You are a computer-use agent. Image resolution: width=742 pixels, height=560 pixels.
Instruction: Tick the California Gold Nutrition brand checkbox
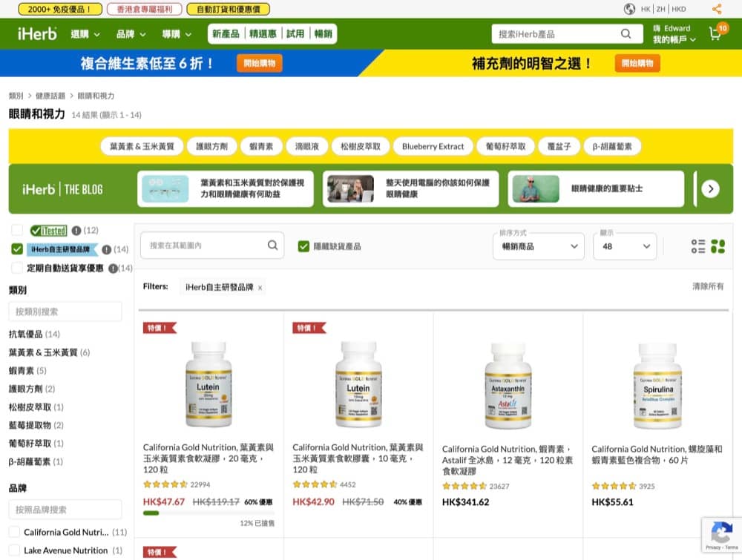(15, 532)
